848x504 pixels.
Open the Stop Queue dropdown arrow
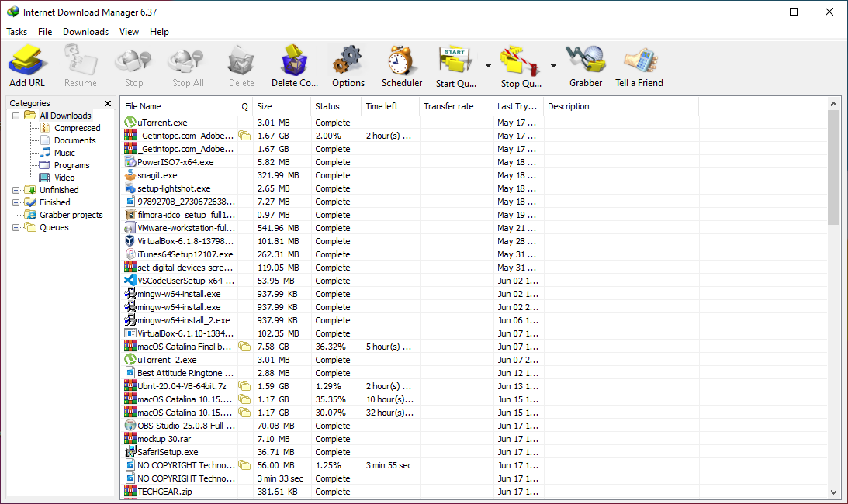pos(553,66)
